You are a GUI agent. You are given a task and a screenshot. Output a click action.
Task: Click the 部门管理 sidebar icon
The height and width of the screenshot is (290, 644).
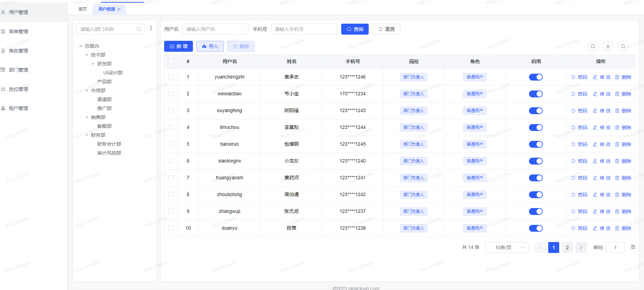(3, 70)
